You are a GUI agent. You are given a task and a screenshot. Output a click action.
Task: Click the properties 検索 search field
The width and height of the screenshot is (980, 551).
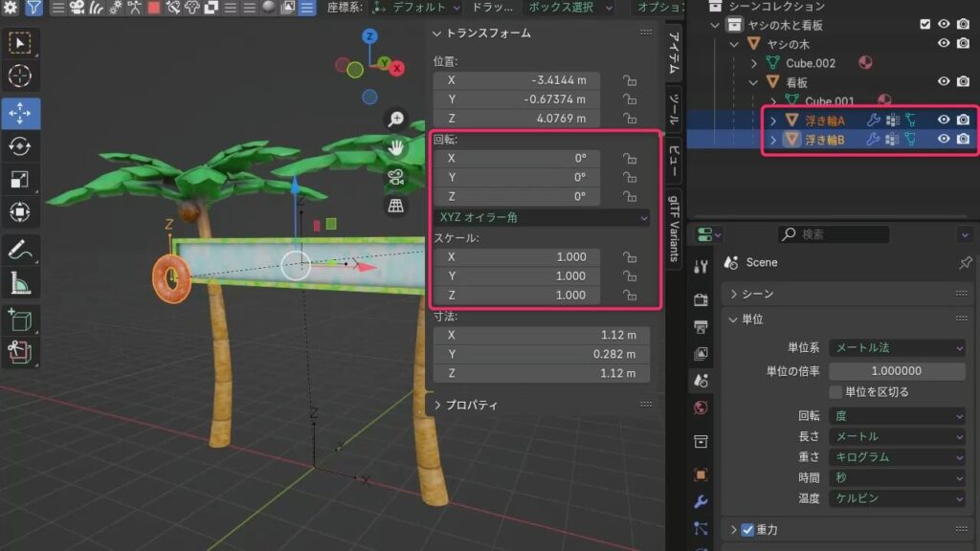click(834, 234)
